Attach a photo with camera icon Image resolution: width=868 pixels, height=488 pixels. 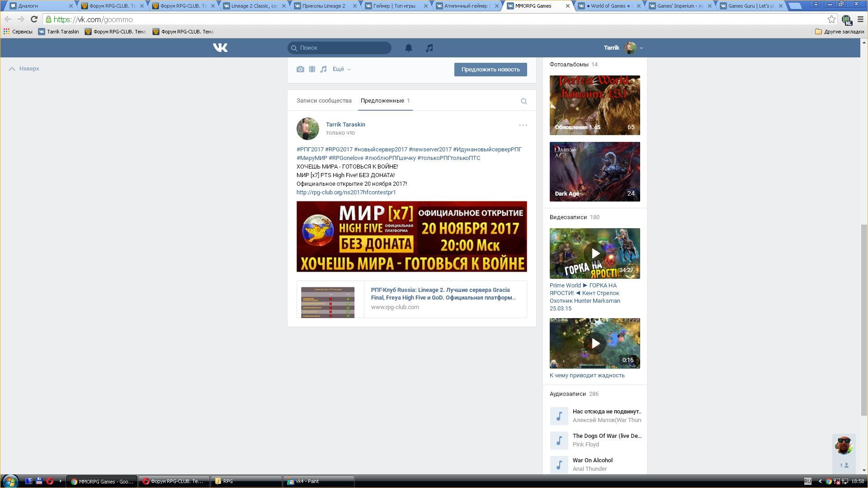pos(300,69)
